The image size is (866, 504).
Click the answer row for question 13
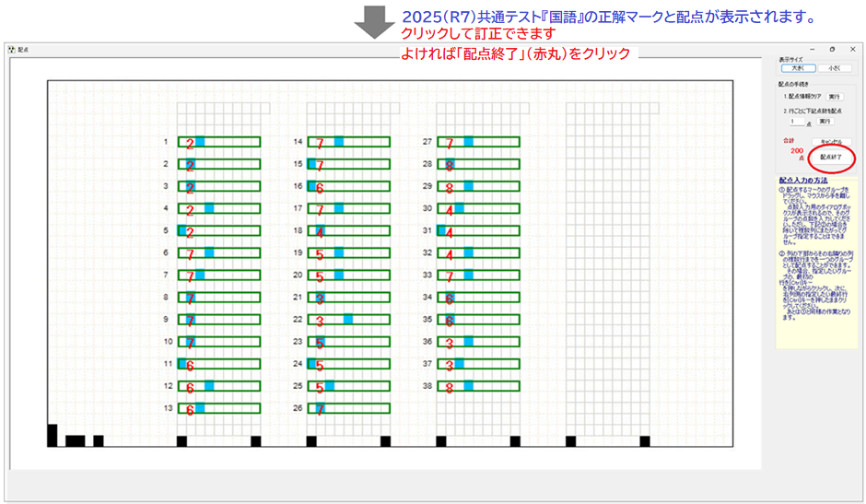pos(219,409)
